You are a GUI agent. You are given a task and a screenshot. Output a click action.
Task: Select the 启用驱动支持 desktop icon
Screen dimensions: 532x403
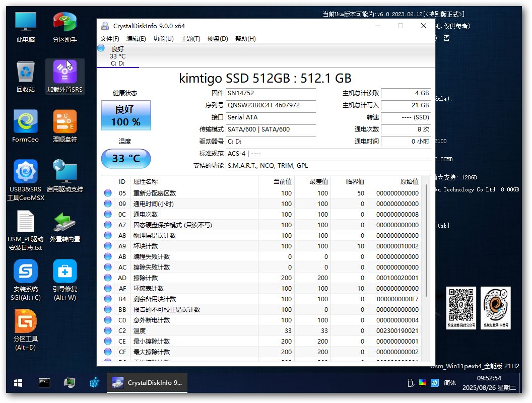click(x=65, y=176)
